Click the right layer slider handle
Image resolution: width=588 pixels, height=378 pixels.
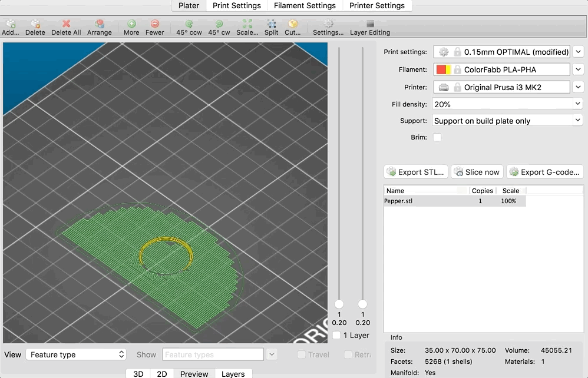[x=362, y=304]
